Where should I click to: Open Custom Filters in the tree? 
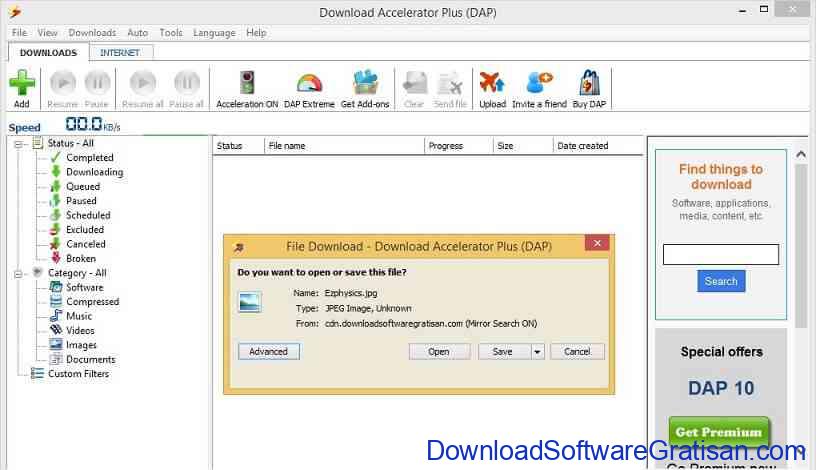pos(79,374)
